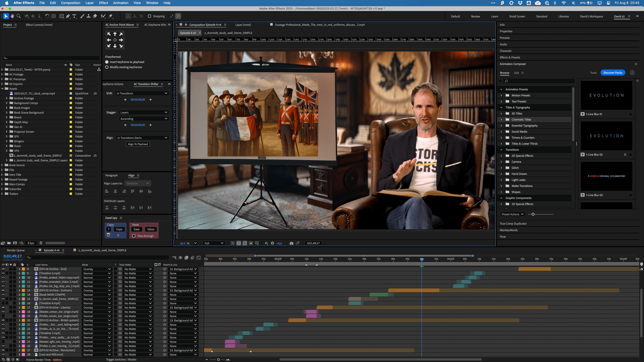The width and height of the screenshot is (644, 362).
Task: Adjust the timeline zoom slider
Action: pos(218,359)
